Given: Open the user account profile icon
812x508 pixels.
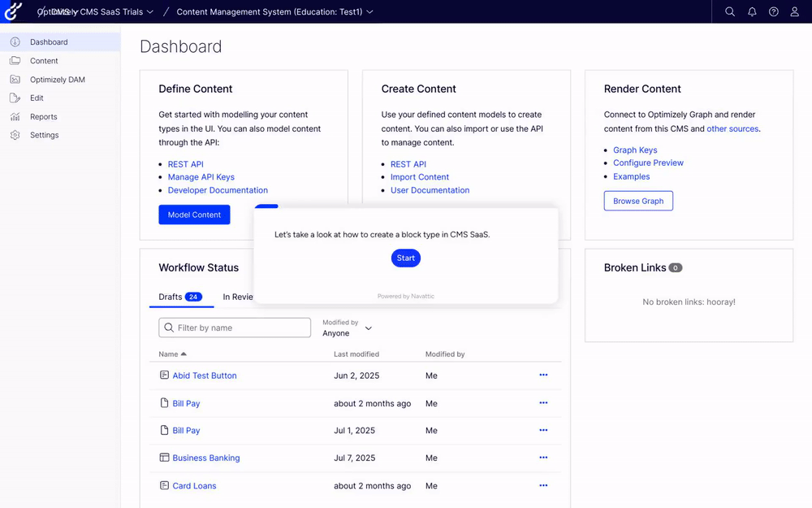Looking at the screenshot, I should tap(795, 12).
